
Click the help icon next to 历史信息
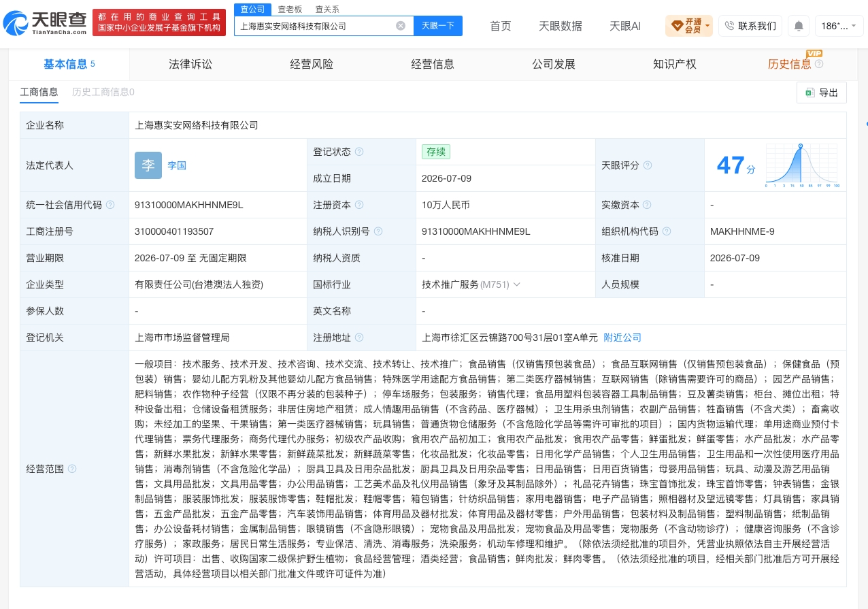819,64
